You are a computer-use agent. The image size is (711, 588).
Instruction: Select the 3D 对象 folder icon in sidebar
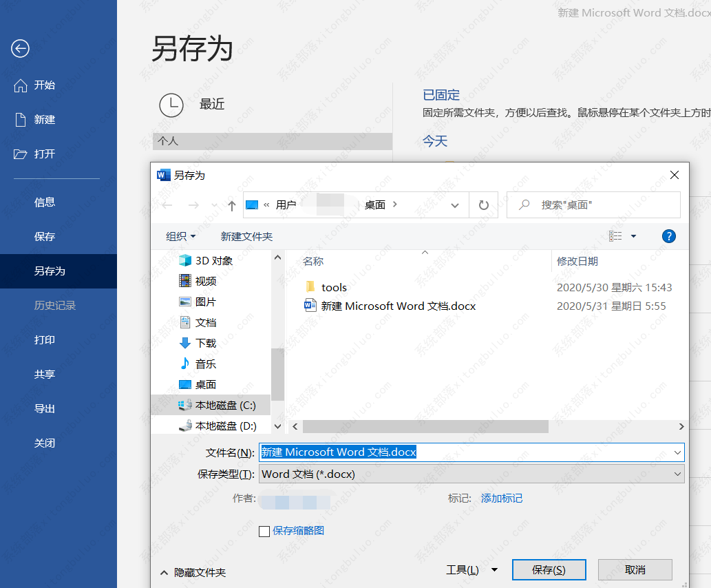click(x=185, y=260)
